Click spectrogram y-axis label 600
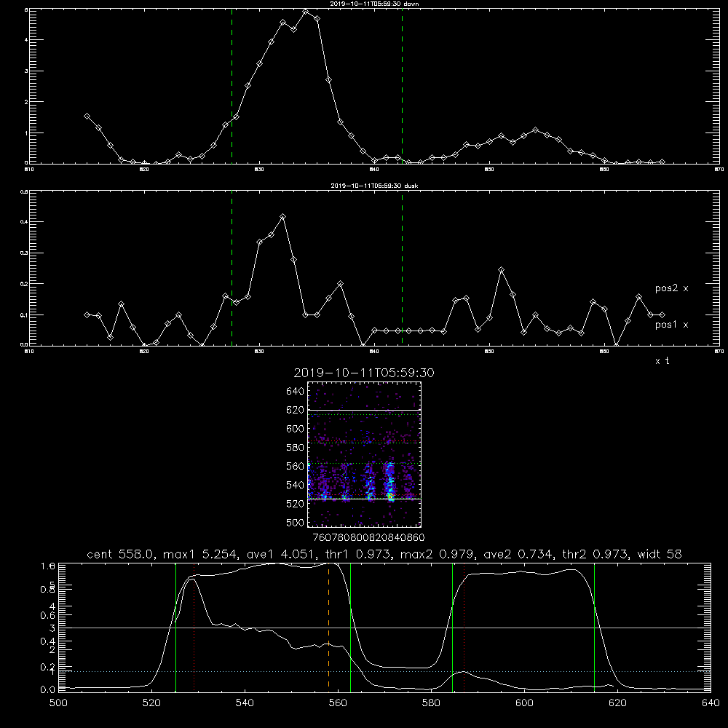Image resolution: width=728 pixels, height=728 pixels. point(295,429)
